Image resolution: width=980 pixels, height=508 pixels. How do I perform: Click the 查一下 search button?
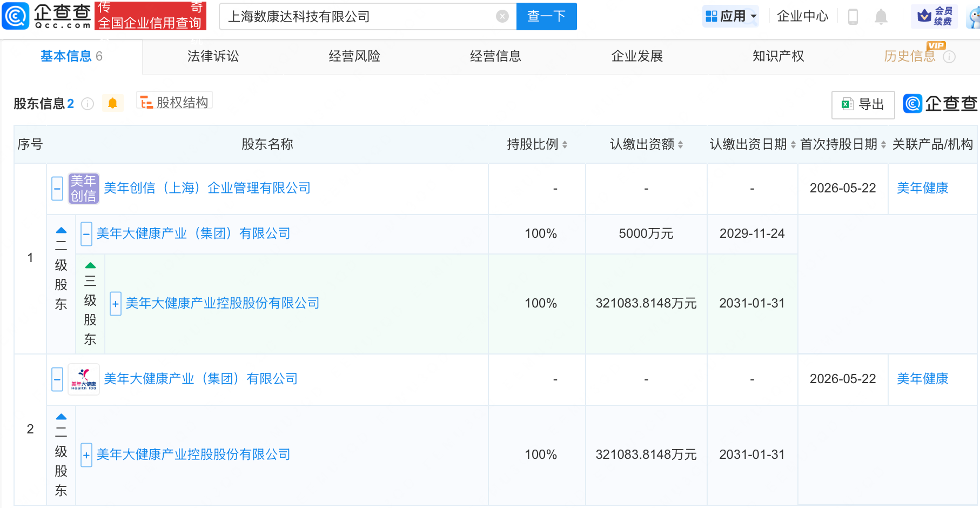click(546, 17)
